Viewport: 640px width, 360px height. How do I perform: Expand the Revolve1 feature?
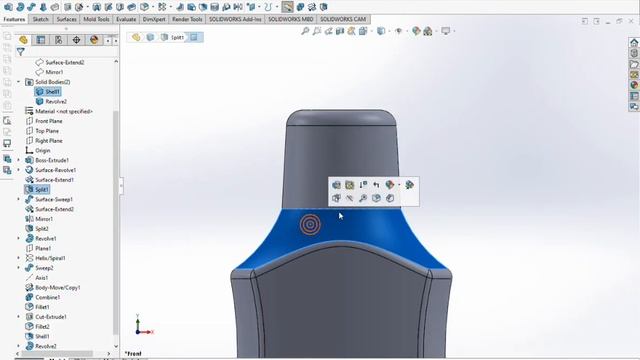18,239
